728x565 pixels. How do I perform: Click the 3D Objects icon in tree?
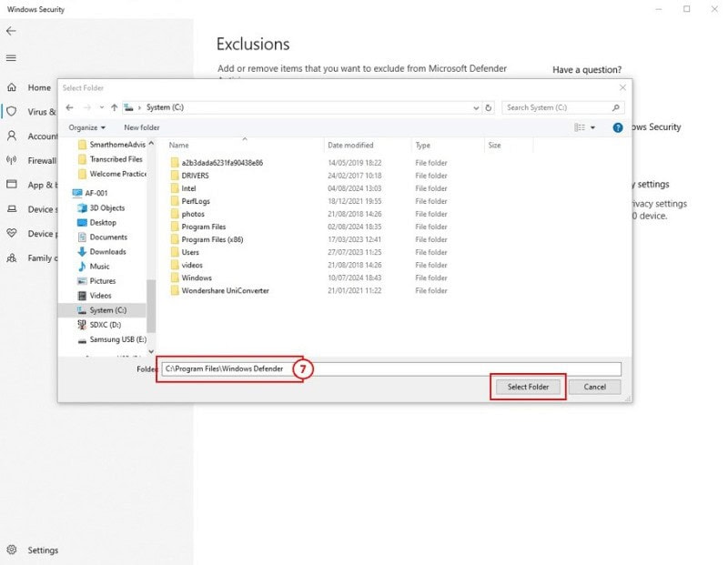pyautogui.click(x=82, y=208)
